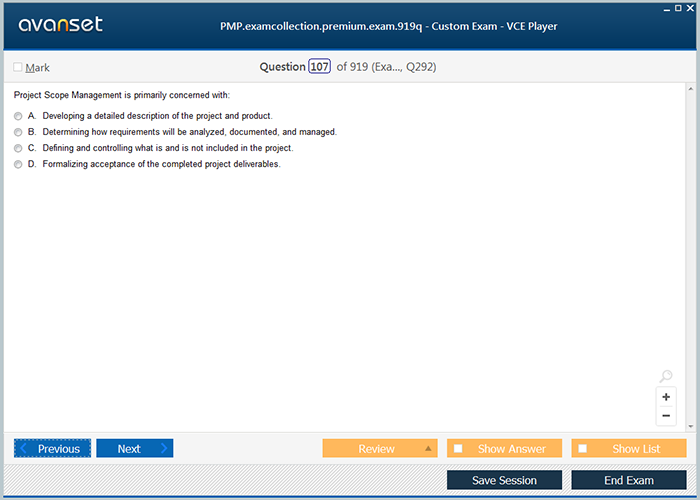Click answer text 'Defining and controlling what is'
The image size is (700, 500).
pos(103,148)
